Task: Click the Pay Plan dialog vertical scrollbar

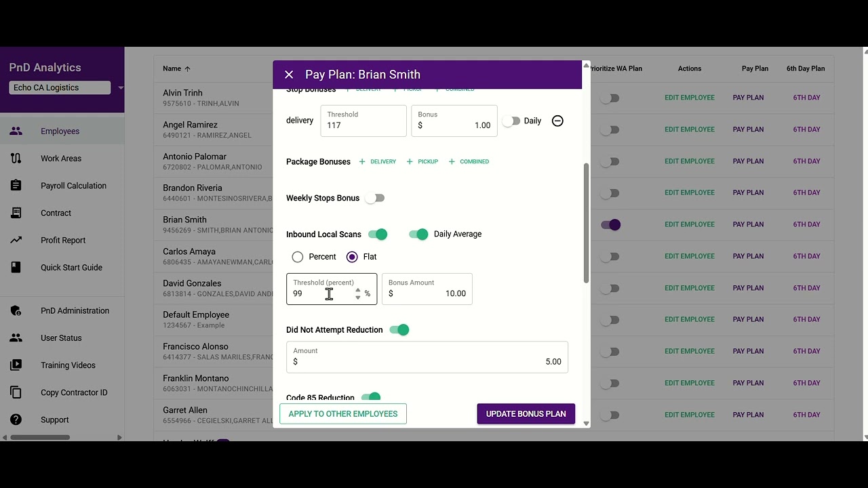Action: [x=586, y=223]
